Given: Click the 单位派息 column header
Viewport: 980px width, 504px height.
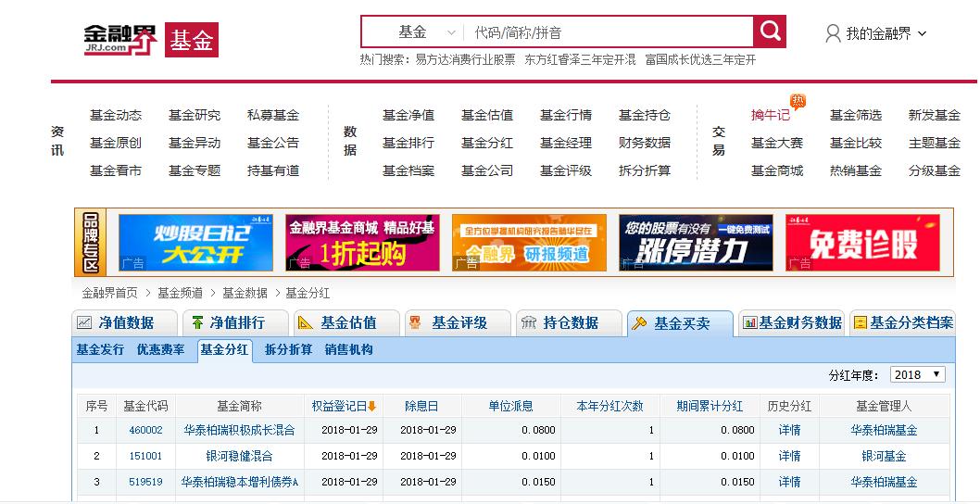Looking at the screenshot, I should click(x=510, y=407).
